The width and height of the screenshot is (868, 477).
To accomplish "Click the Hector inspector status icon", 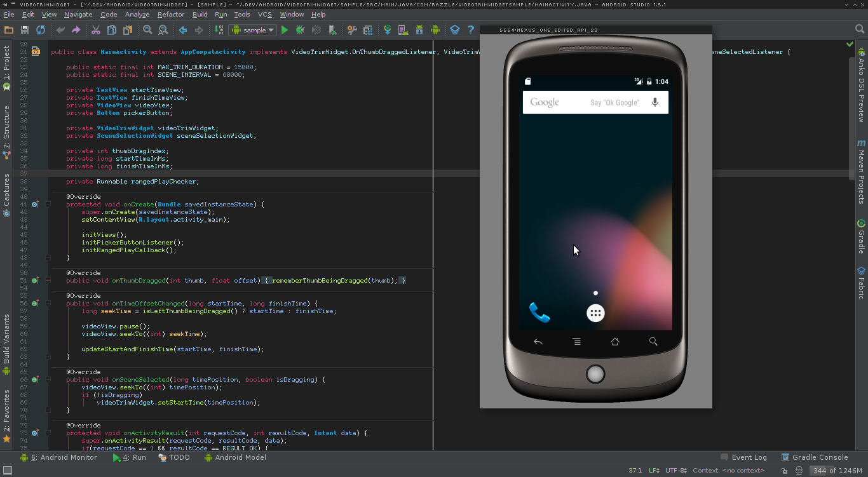I will [800, 471].
